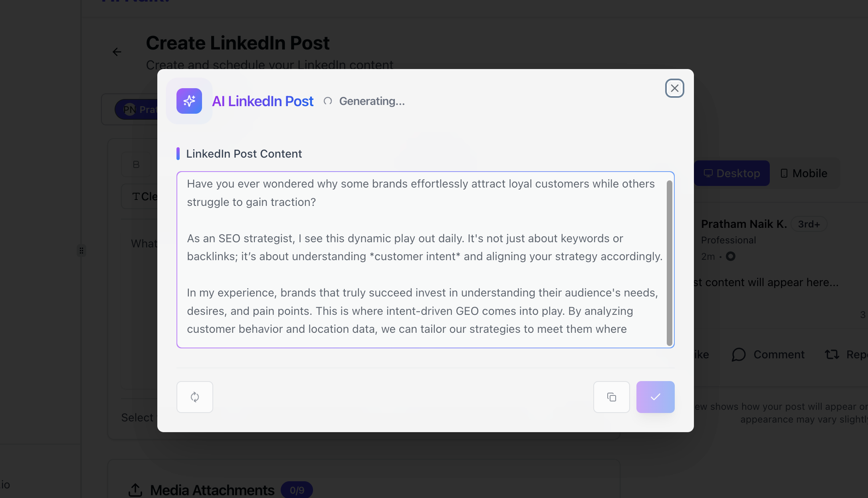The width and height of the screenshot is (868, 498).
Task: Click the AI sparkle icon in header
Action: tap(189, 101)
